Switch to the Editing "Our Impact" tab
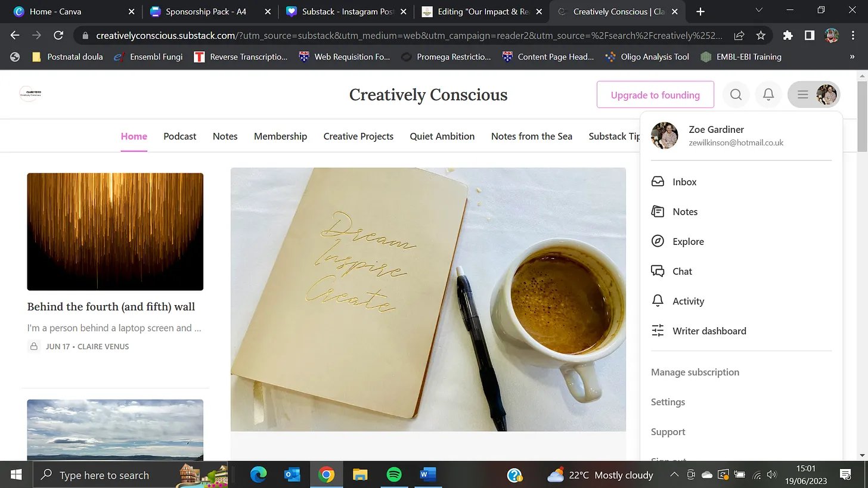This screenshot has width=868, height=488. [x=483, y=11]
